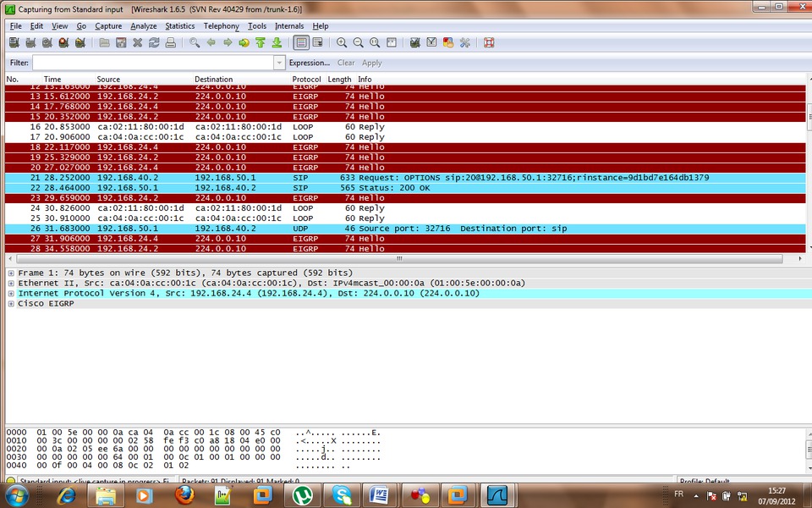Open the Telephony menu
Screen dimensions: 812x508
click(x=221, y=26)
